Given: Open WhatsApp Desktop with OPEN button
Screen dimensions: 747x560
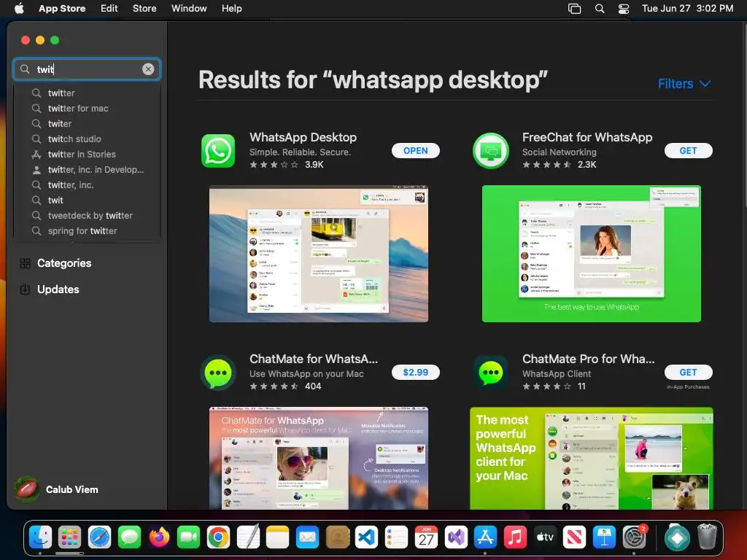Looking at the screenshot, I should coord(415,150).
